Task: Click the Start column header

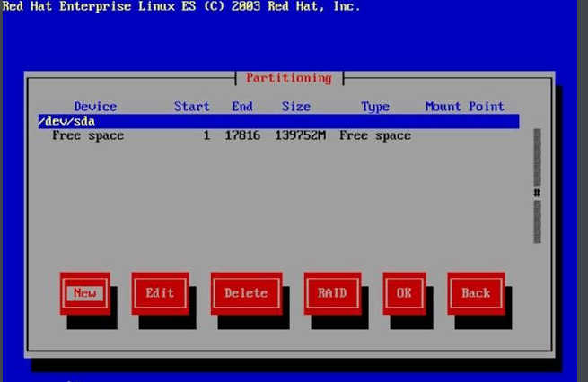Action: (x=191, y=107)
